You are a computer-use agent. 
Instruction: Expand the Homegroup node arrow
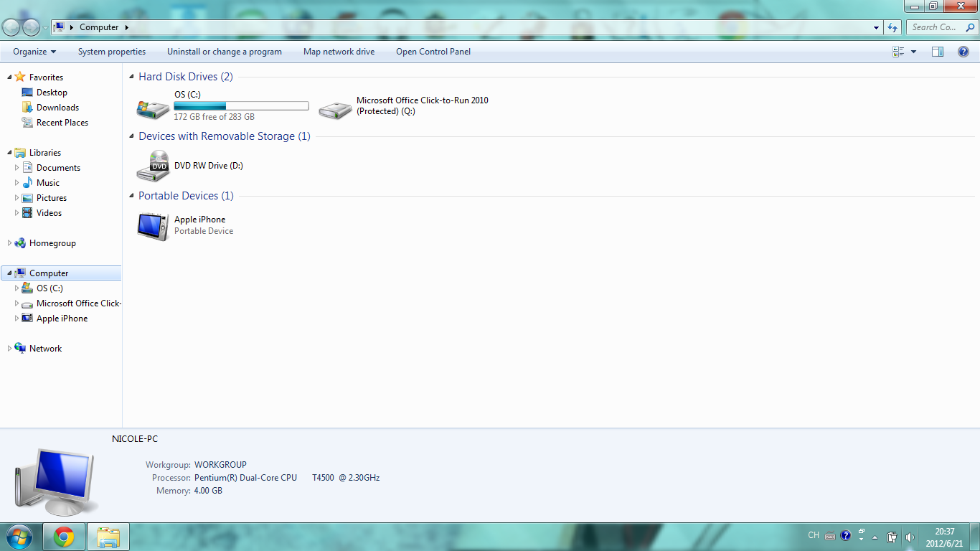tap(9, 243)
